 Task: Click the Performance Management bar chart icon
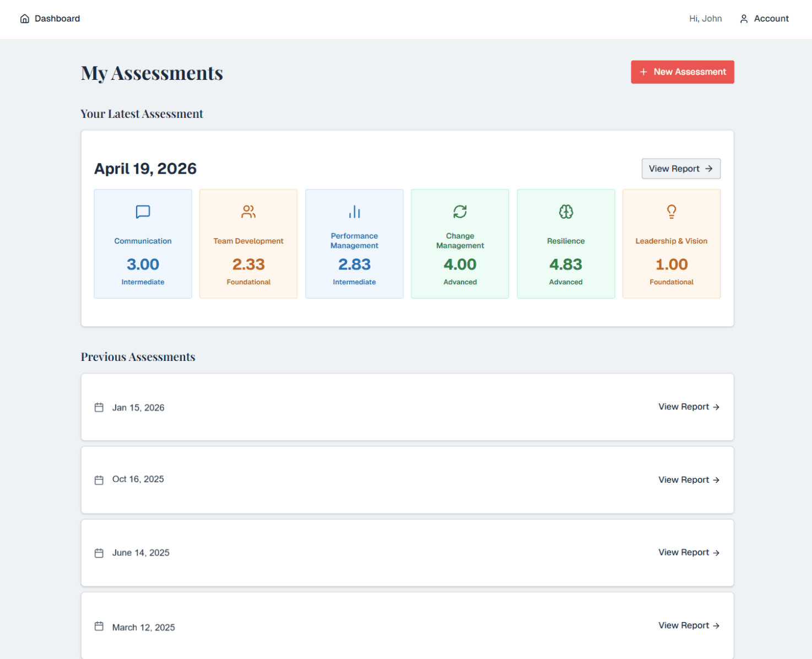[354, 212]
